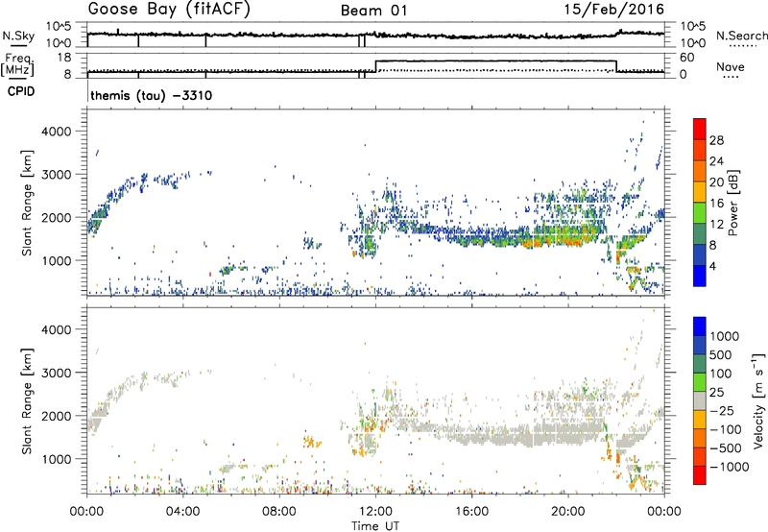Viewport: 768px width, 532px height.
Task: Click "1000" on the velocity colorbar
Action: 725,336
